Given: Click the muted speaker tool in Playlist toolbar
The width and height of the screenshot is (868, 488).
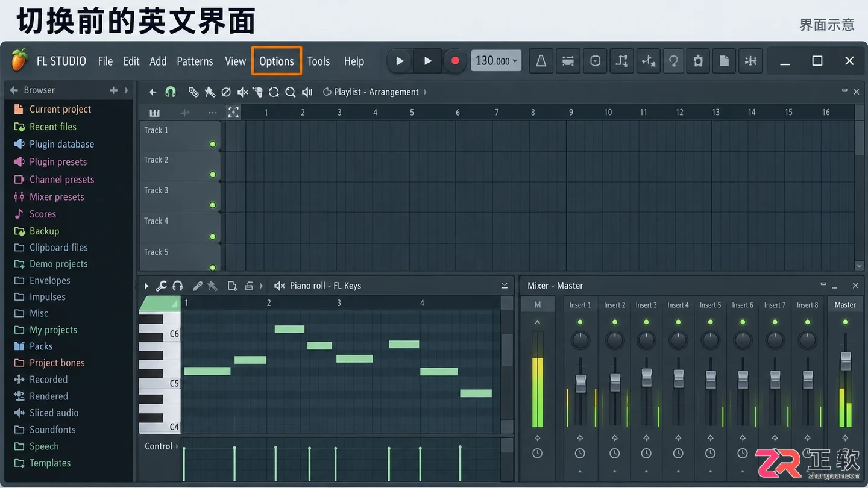Looking at the screenshot, I should coord(242,92).
